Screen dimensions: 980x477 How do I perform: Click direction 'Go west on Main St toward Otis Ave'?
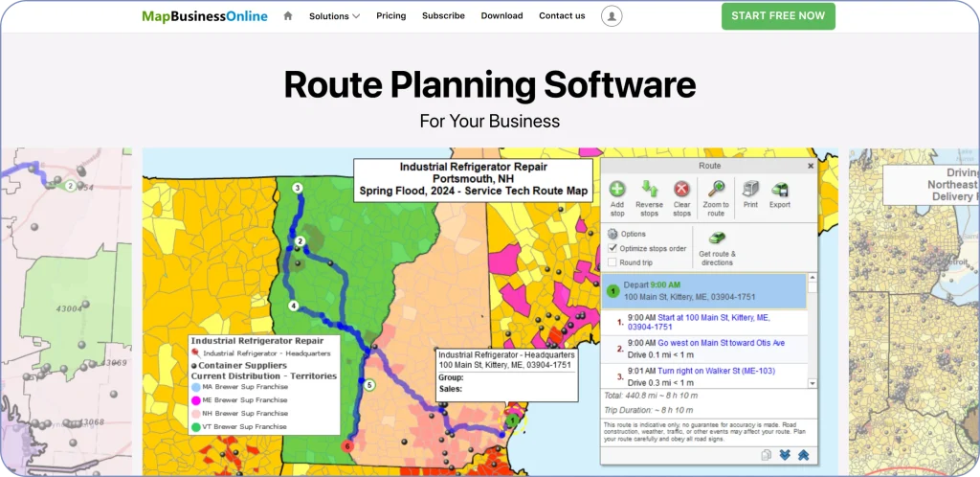(722, 343)
